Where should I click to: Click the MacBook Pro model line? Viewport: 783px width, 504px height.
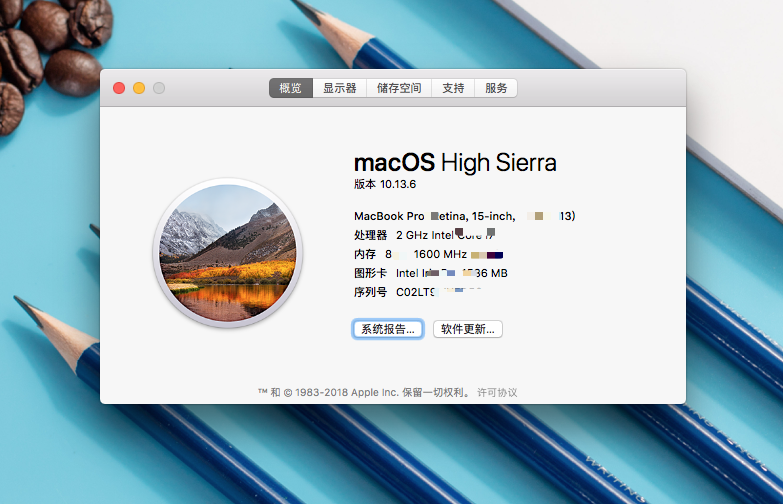[464, 216]
